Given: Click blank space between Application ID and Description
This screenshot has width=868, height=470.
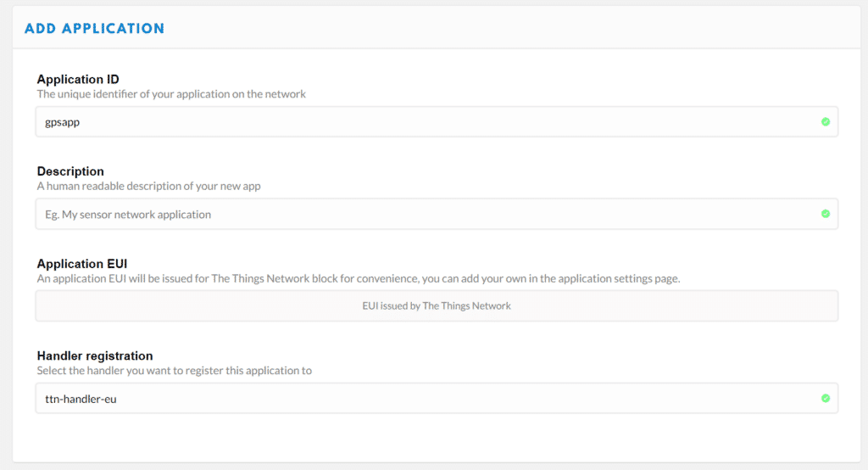Looking at the screenshot, I should 437,151.
